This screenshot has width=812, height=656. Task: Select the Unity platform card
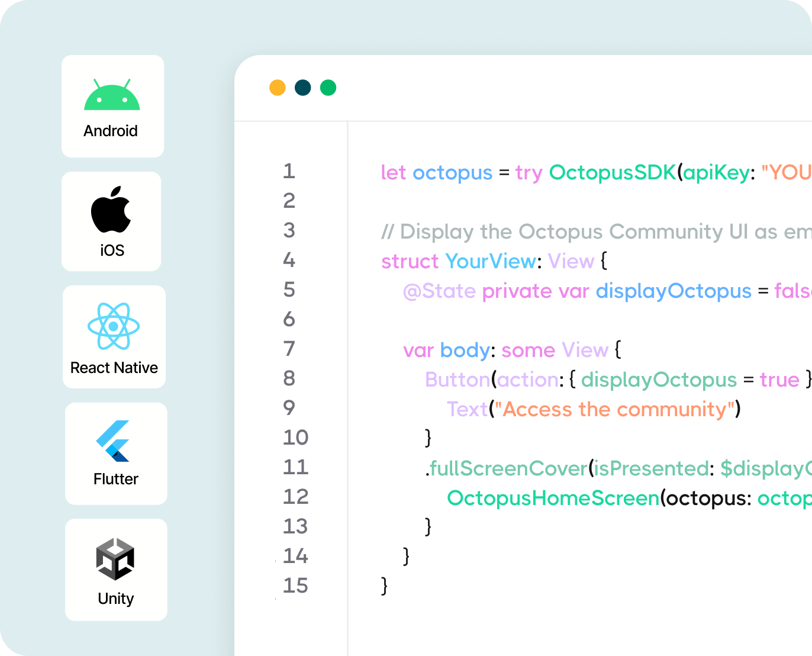click(116, 570)
